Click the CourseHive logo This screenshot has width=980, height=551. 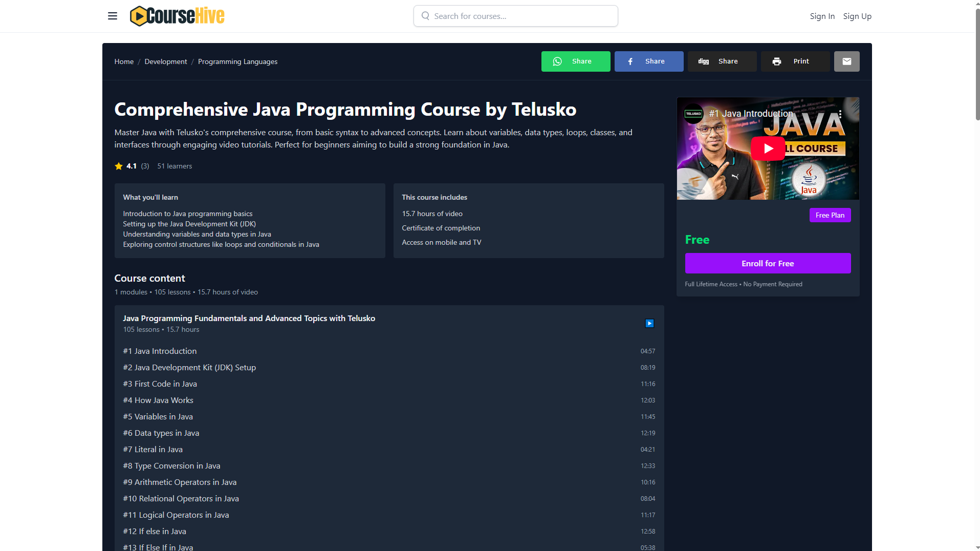(177, 15)
